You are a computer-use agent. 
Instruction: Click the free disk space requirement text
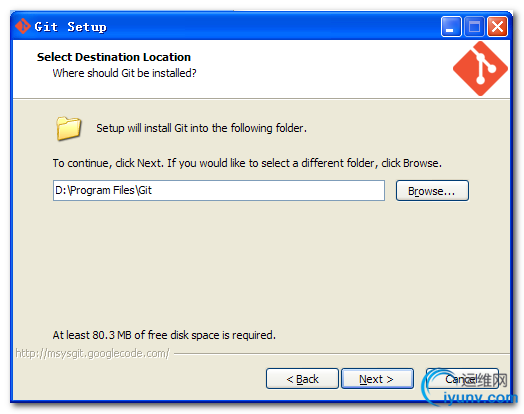pyautogui.click(x=164, y=335)
